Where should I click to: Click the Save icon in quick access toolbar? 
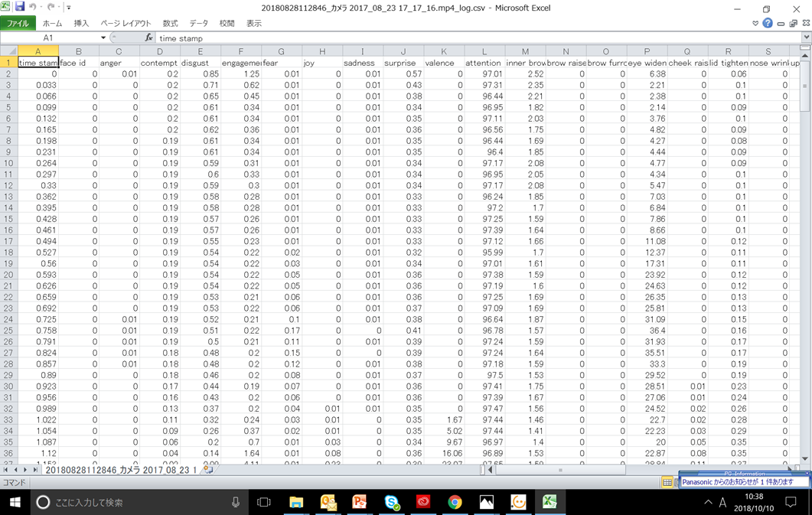(x=20, y=7)
